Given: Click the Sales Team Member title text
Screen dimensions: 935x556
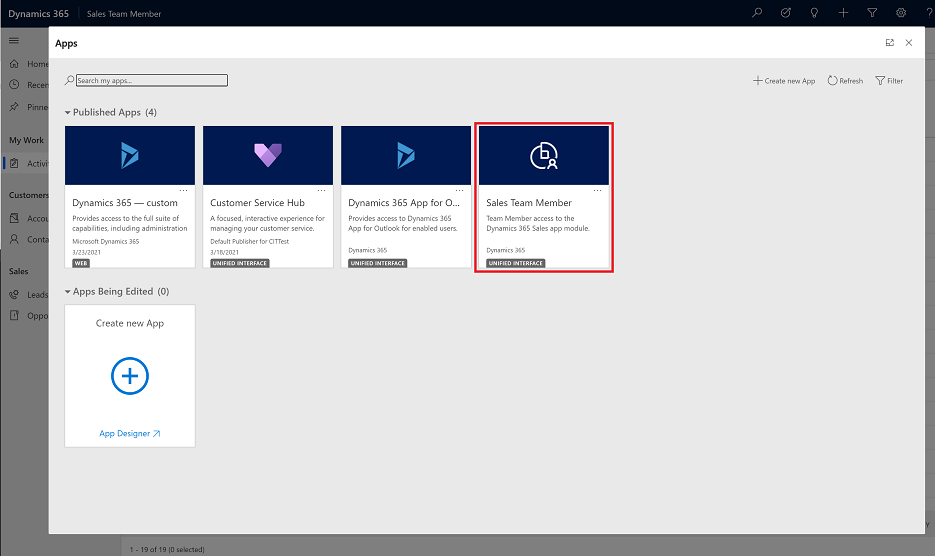Looking at the screenshot, I should tap(529, 203).
